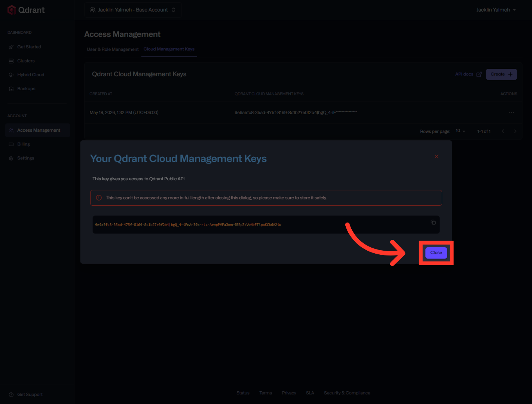
Task: Switch to User & Role Management tab
Action: [x=113, y=49]
